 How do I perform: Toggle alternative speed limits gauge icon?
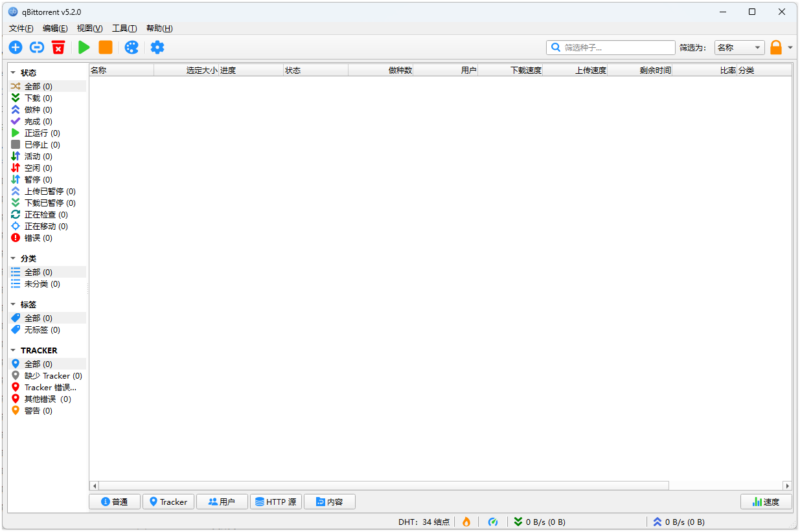(493, 522)
